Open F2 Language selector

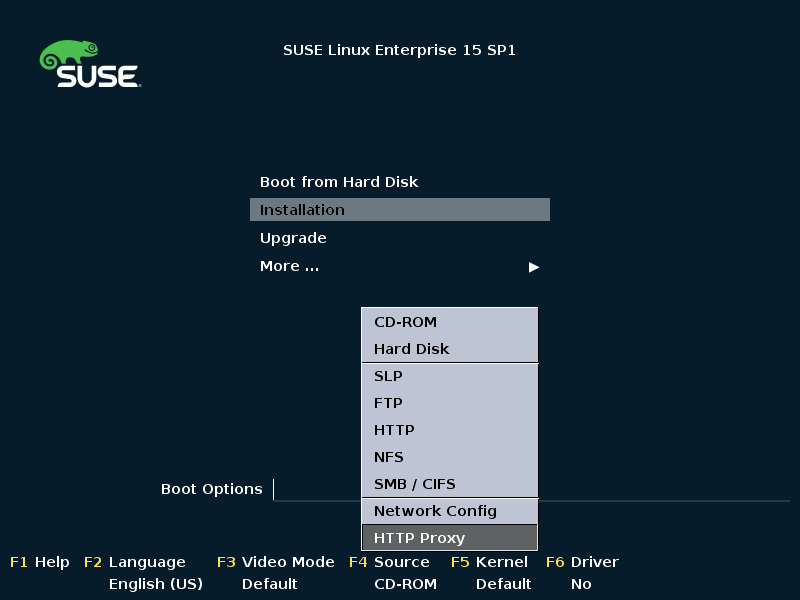[x=135, y=562]
